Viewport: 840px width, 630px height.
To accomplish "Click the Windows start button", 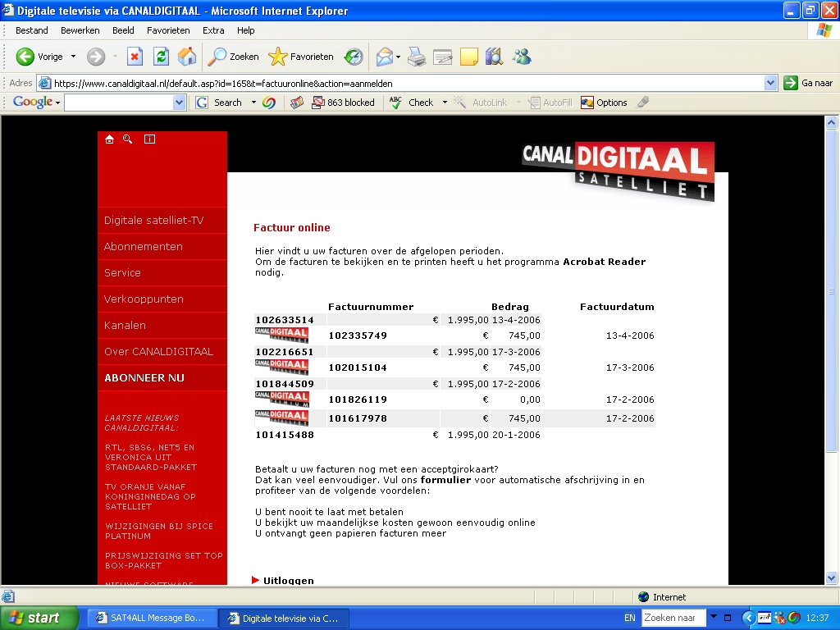I will (39, 619).
